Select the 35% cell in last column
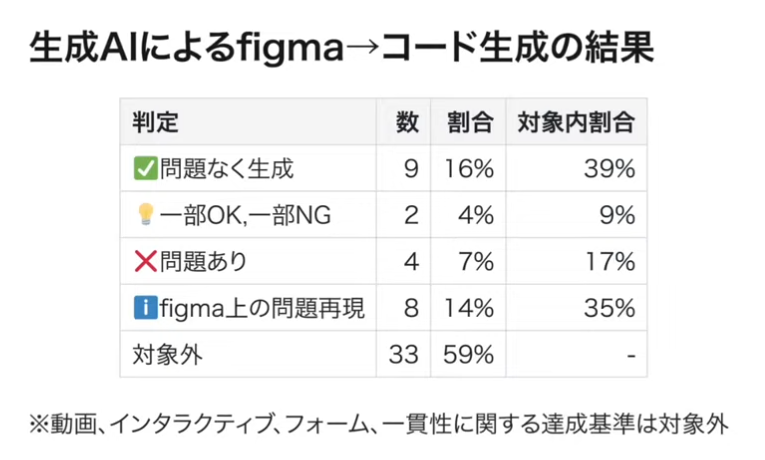This screenshot has width=765, height=460. click(612, 308)
